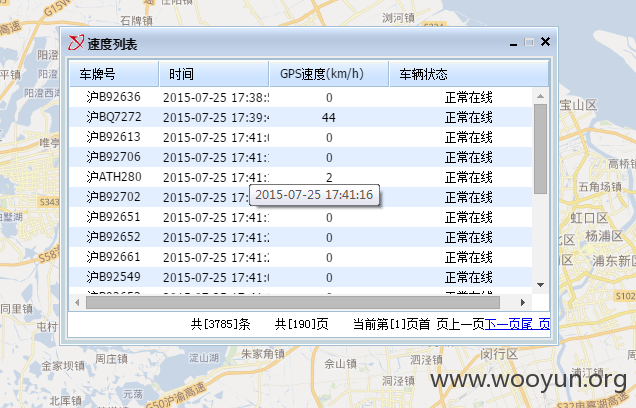Screen dimensions: 636x408
Task: Click the vertical scrollbar down arrow
Action: pyautogui.click(x=540, y=285)
